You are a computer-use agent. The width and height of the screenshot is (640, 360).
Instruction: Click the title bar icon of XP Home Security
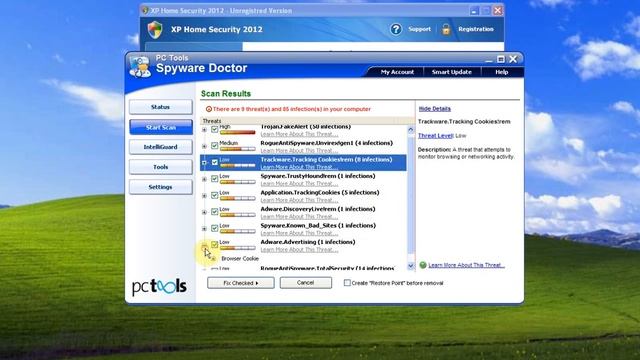pos(144,10)
